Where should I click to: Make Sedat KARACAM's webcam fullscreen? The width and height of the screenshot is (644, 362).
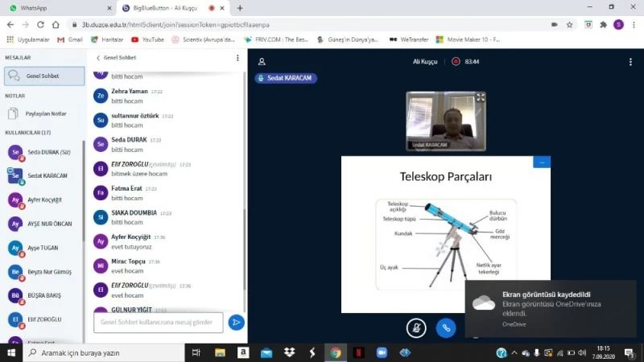(x=481, y=97)
